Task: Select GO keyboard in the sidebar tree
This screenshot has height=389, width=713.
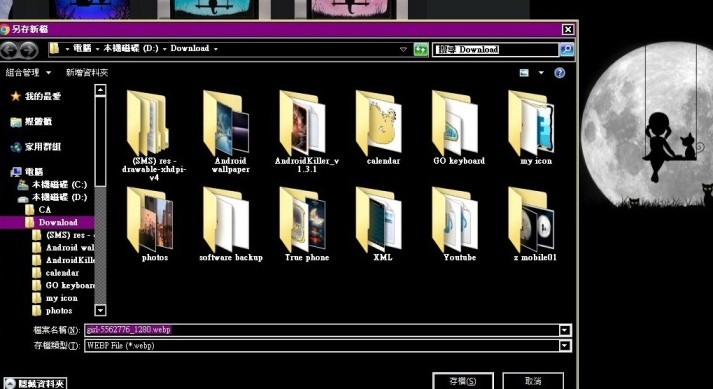Action: point(64,285)
